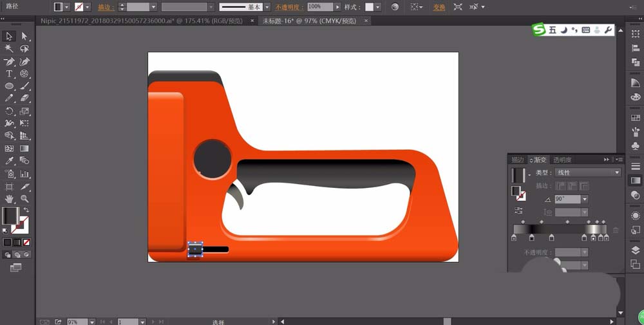Image resolution: width=644 pixels, height=325 pixels.
Task: Enable Draw Behind mode
Action: (17, 255)
